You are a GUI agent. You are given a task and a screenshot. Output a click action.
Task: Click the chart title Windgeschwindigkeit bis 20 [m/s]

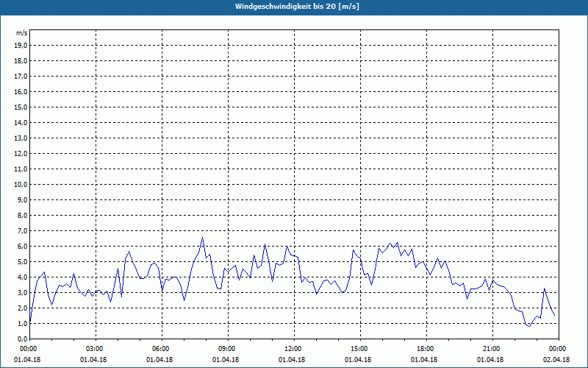tap(297, 7)
